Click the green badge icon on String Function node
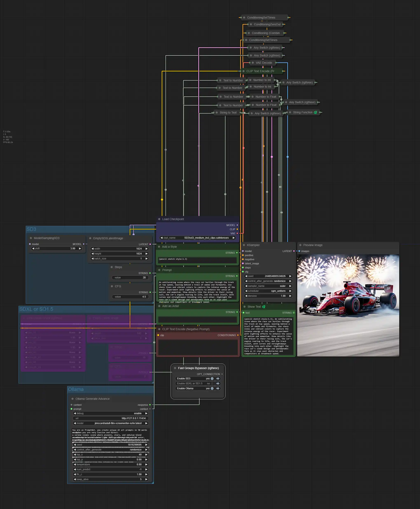This screenshot has width=420, height=509. click(x=315, y=112)
